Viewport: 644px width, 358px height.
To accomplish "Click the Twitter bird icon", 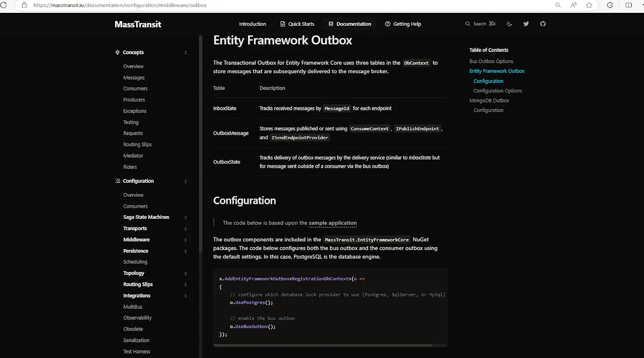I will (x=526, y=24).
